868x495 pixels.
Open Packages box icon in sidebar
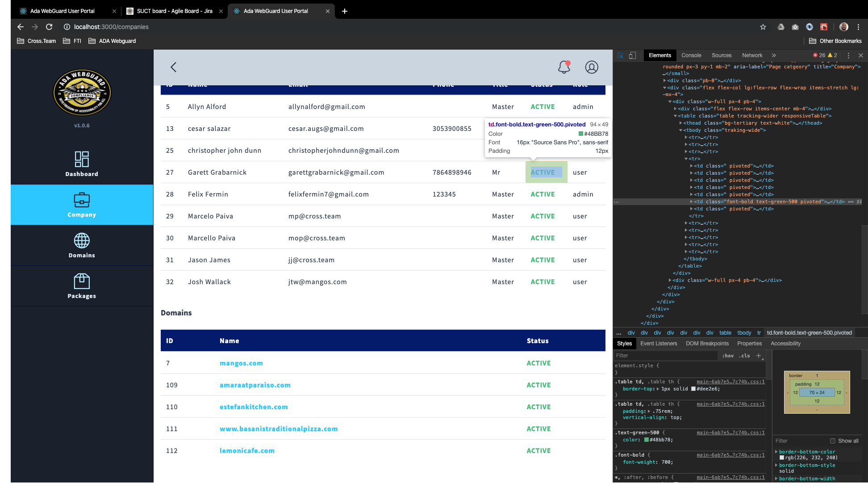82,281
